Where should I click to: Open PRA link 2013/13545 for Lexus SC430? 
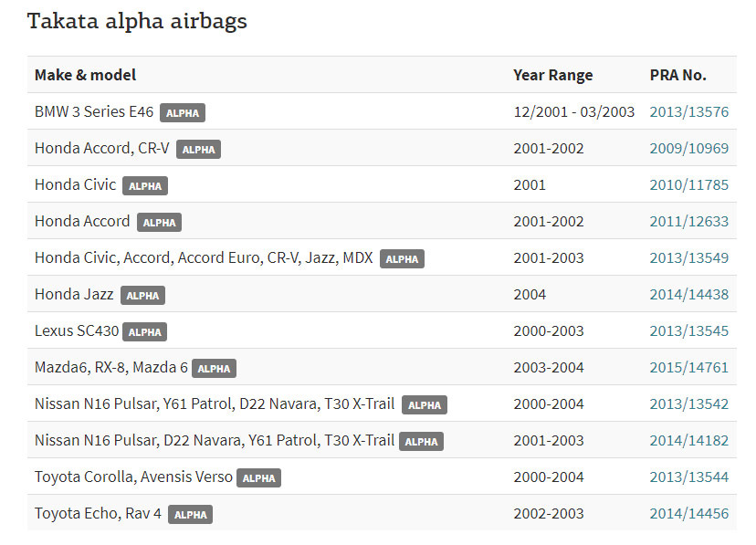point(689,331)
